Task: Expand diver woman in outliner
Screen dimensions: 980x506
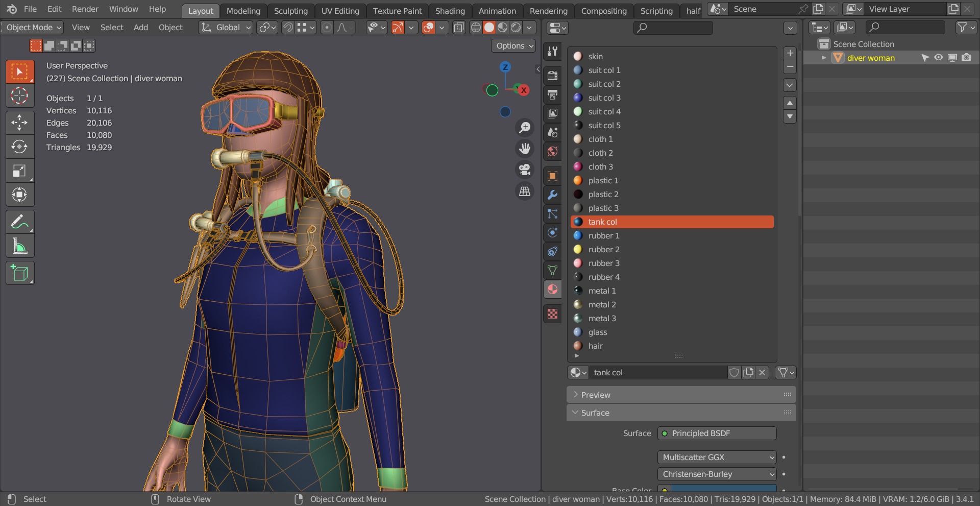Action: pyautogui.click(x=823, y=58)
